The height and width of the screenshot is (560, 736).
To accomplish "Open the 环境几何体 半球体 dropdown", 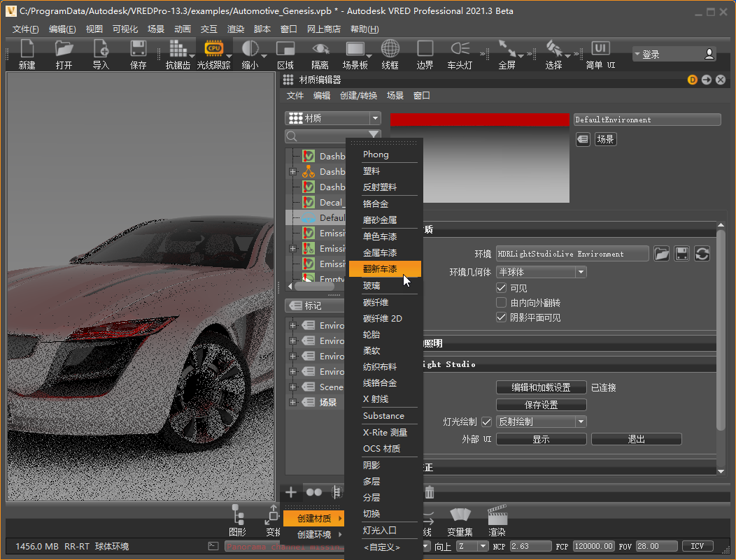I will [541, 272].
